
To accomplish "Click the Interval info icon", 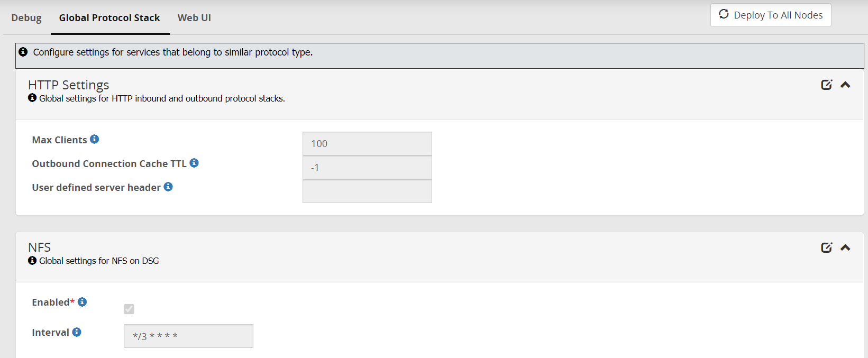I will [77, 332].
